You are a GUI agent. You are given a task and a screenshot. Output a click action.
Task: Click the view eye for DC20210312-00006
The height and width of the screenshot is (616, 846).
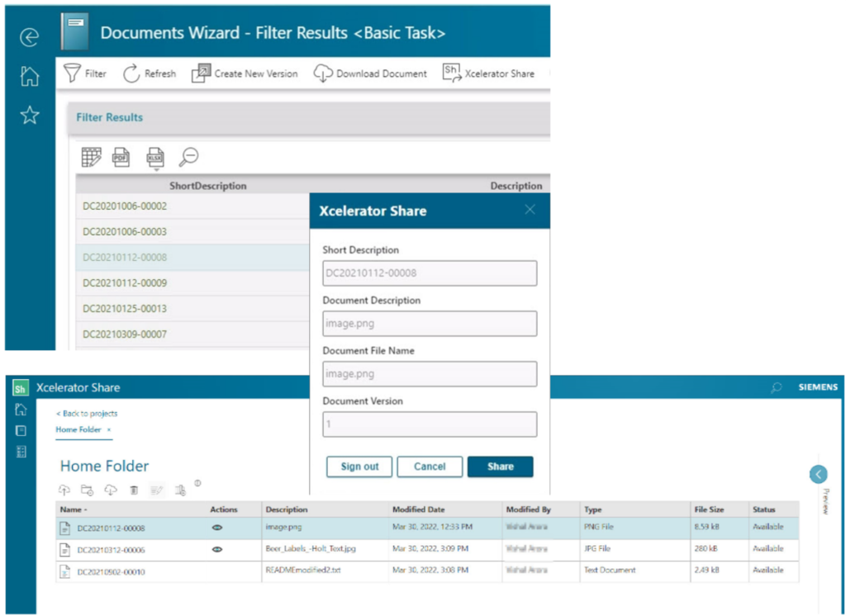(x=217, y=550)
